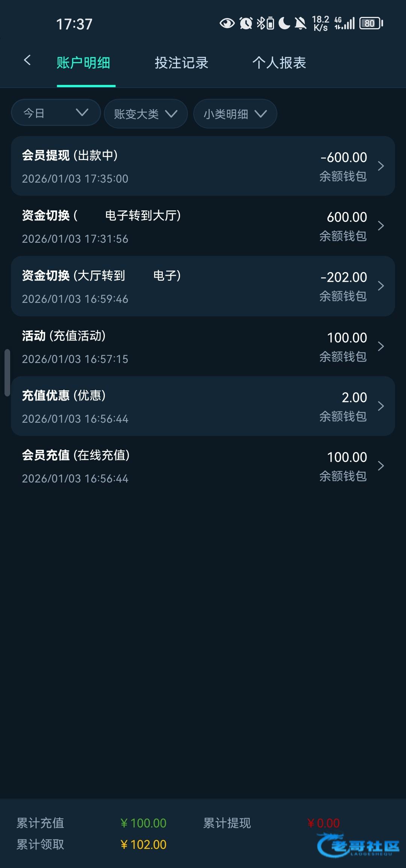Click the scrollbar handle on left edge
The width and height of the screenshot is (406, 868).
pyautogui.click(x=7, y=372)
